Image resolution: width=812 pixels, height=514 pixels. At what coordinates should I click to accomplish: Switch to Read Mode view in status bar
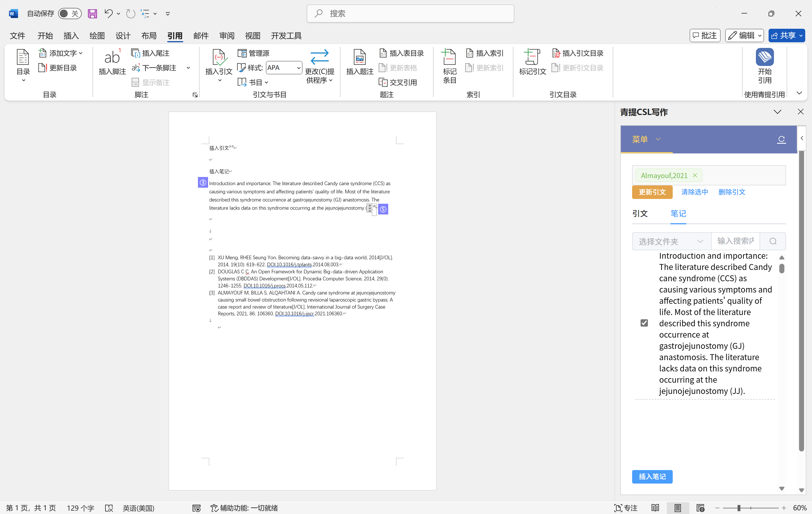(x=655, y=508)
